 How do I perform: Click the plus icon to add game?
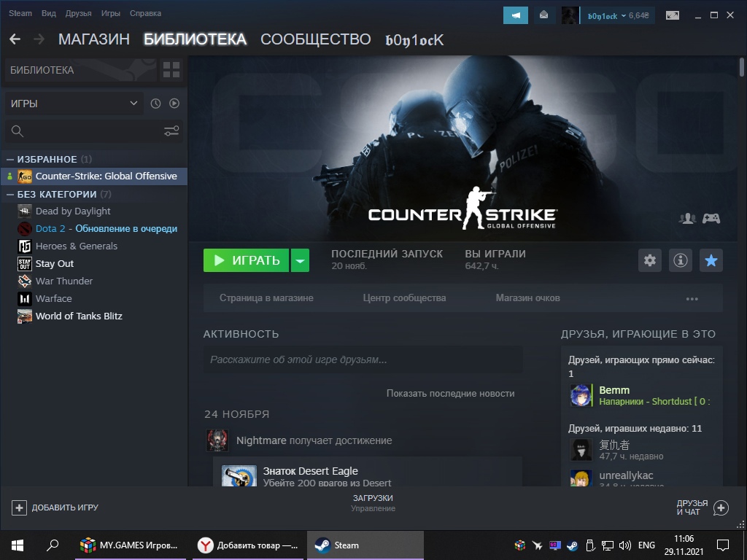point(19,507)
